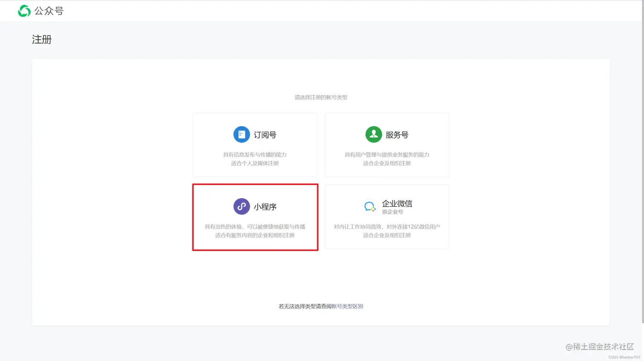Select the 订阅号 account type title
This screenshot has width=644, height=361.
click(x=265, y=135)
